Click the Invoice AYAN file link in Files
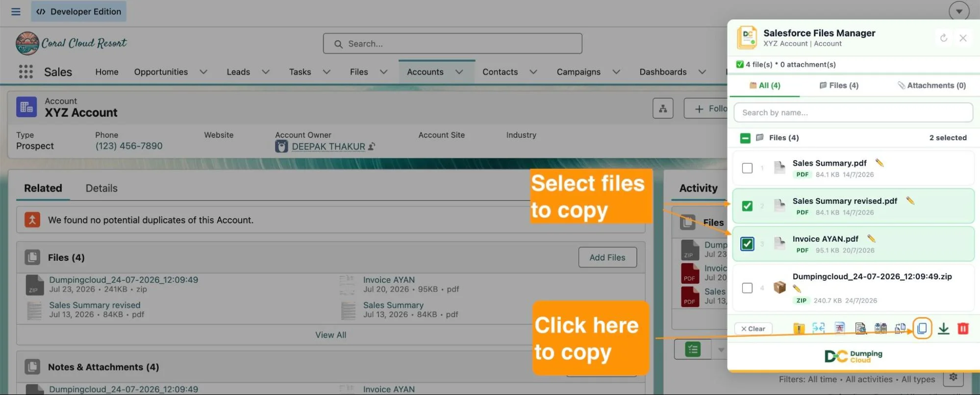This screenshot has width=980, height=395. coord(389,280)
